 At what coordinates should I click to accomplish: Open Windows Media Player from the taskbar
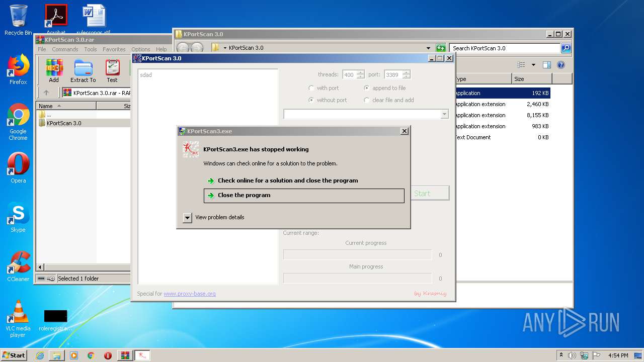click(x=74, y=355)
